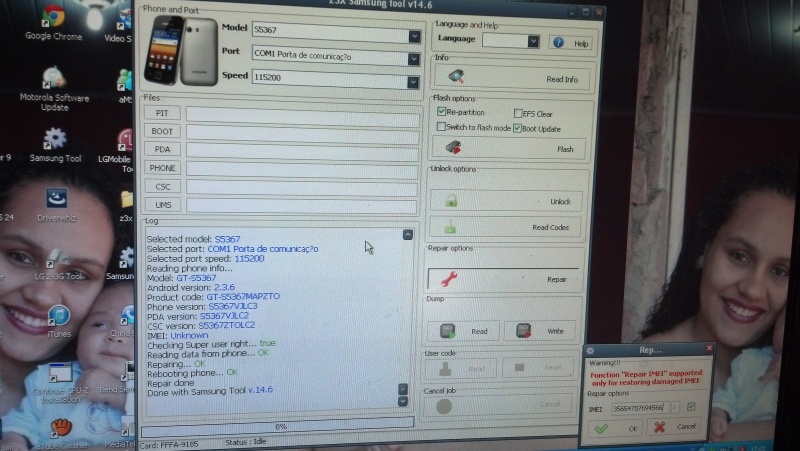The width and height of the screenshot is (800, 451).
Task: Click log line 'CSC version: S5367ZTOLC2'
Action: coord(201,325)
